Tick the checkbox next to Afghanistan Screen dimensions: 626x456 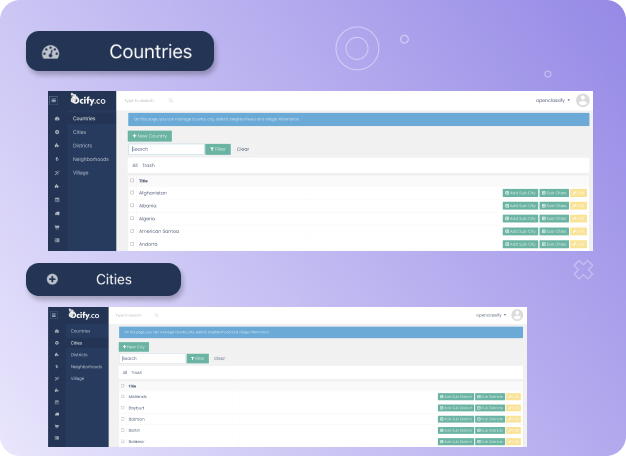click(x=132, y=192)
